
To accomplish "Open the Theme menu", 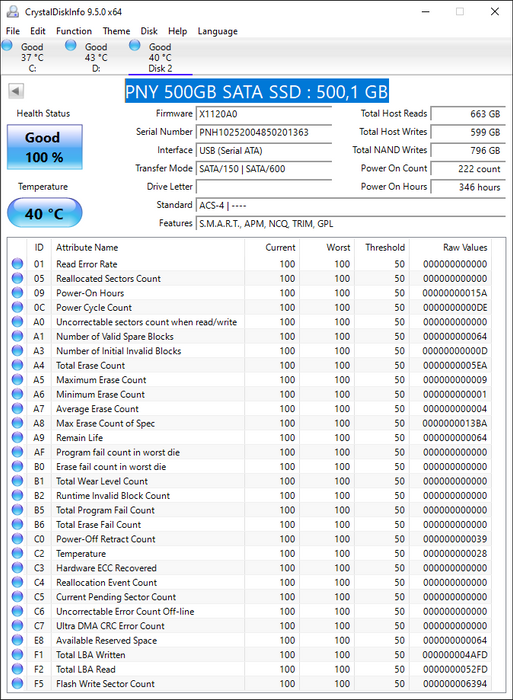I will (x=116, y=31).
